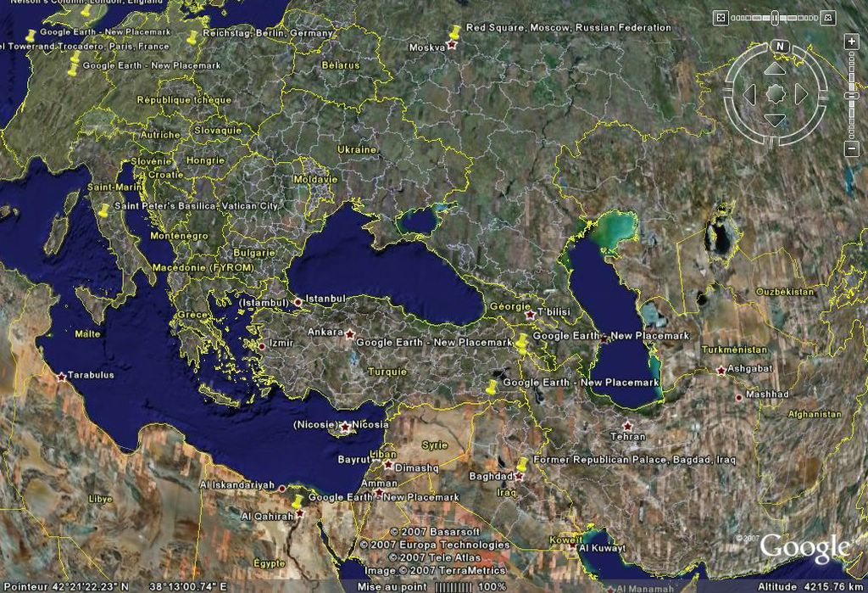Click the longitude 38°13'00.74" E readout

coord(188,586)
